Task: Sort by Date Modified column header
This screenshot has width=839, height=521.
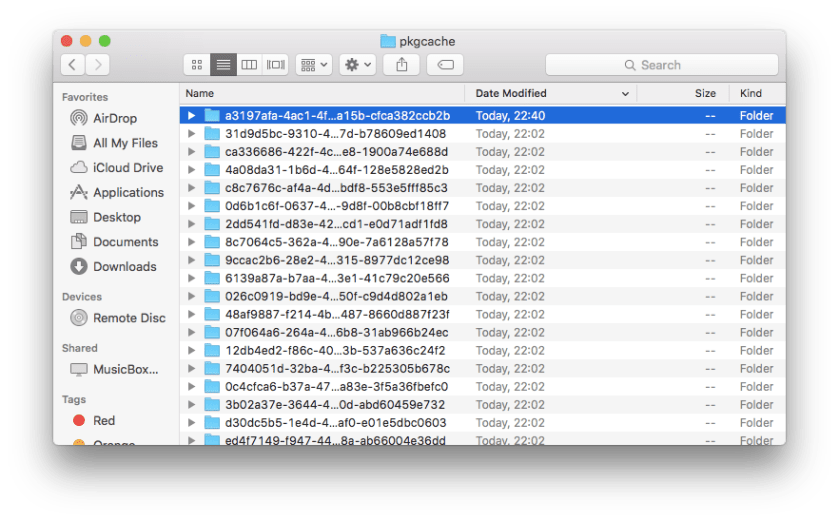Action: point(551,93)
